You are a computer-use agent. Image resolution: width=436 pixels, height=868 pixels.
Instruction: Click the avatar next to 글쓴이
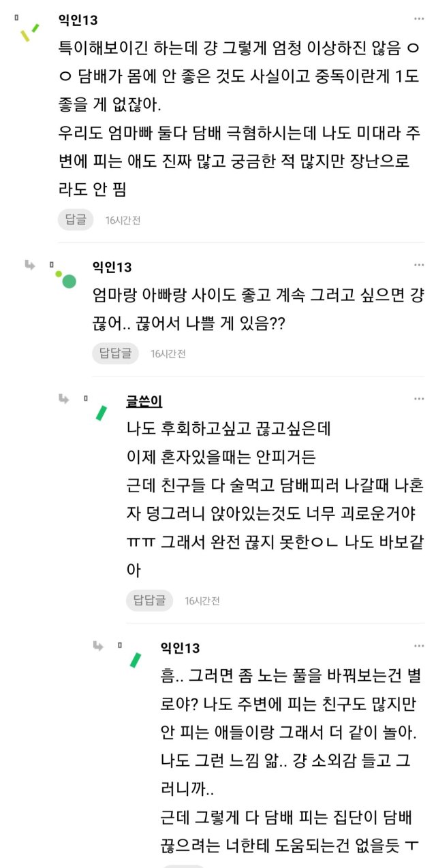pos(102,413)
